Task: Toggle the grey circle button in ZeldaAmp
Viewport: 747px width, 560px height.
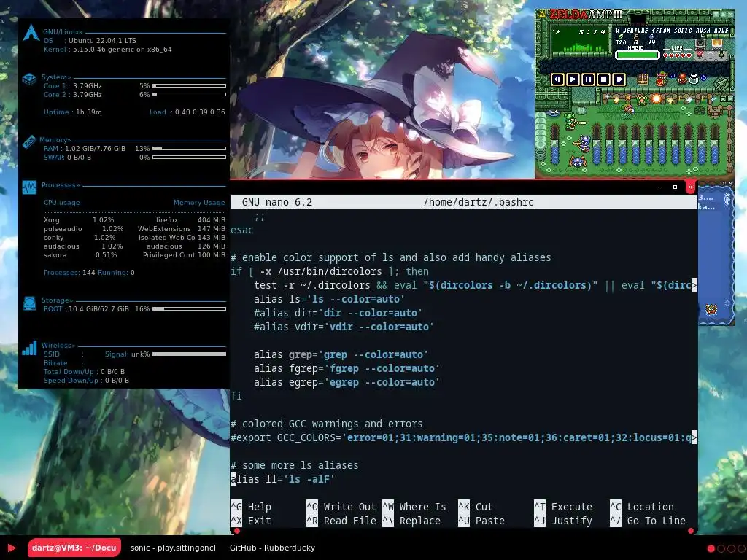Action: (x=711, y=55)
